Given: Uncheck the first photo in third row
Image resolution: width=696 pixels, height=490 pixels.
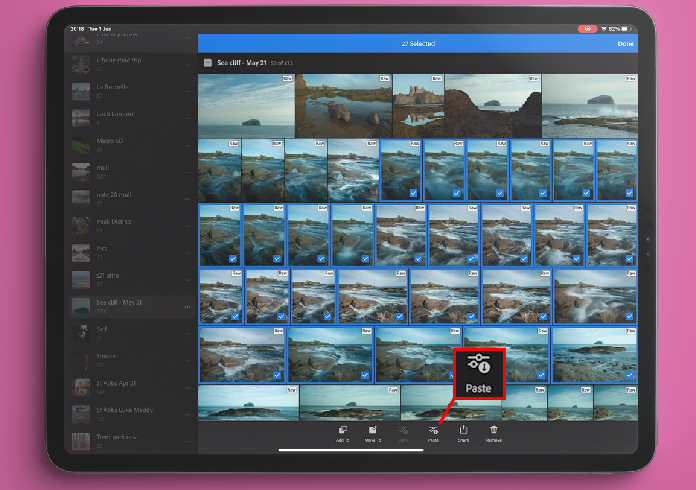Looking at the screenshot, I should click(x=220, y=236).
